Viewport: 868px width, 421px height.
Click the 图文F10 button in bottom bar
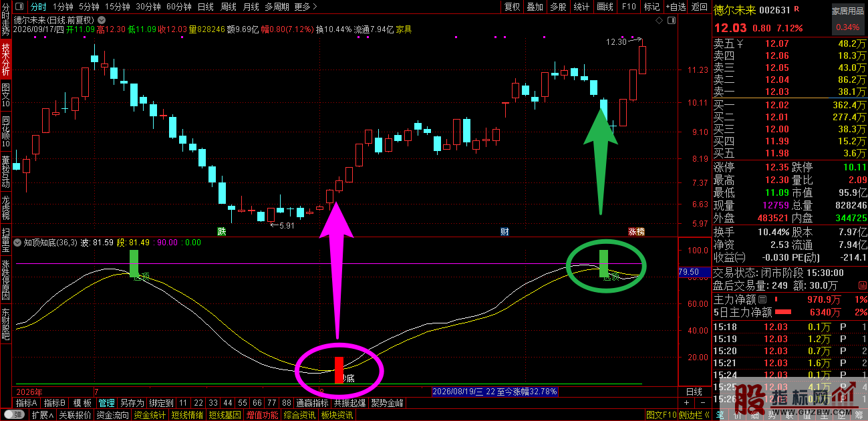[x=660, y=415]
